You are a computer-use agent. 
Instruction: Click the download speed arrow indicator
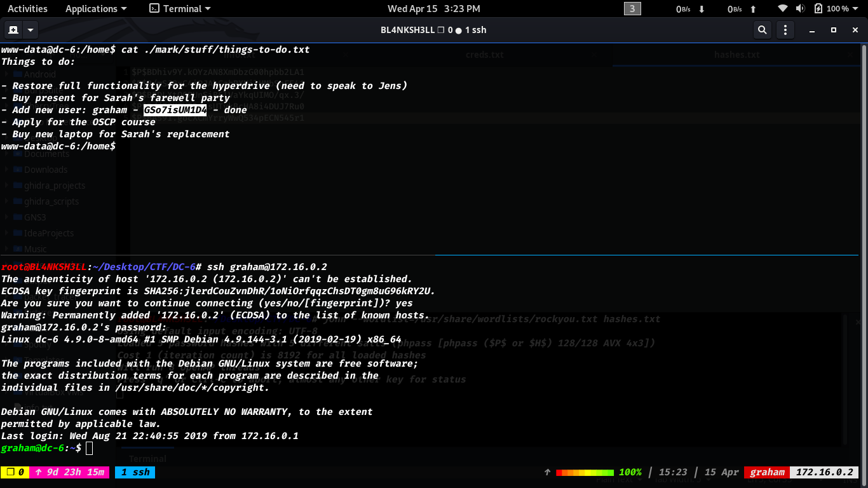[x=702, y=9]
